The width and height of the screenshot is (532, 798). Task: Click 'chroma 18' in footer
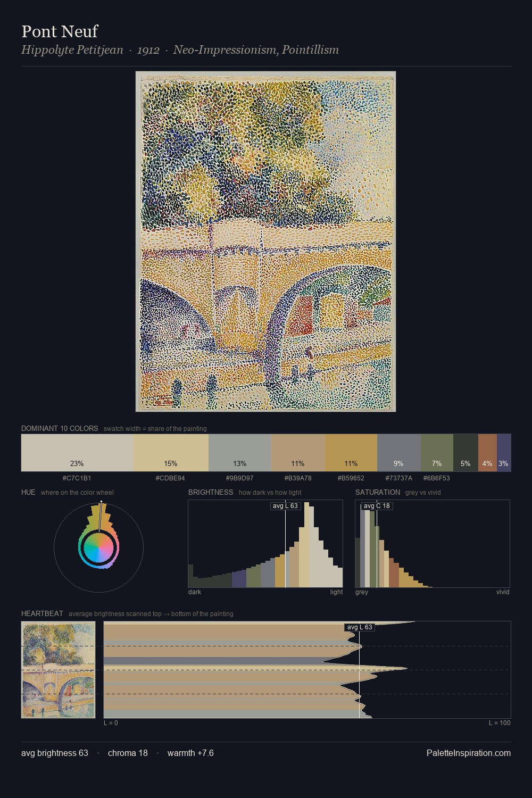pyautogui.click(x=128, y=753)
